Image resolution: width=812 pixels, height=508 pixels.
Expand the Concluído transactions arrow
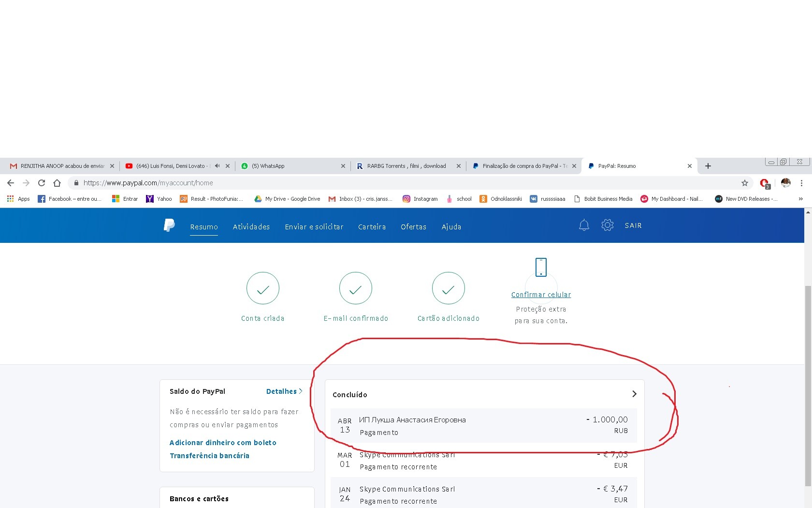point(634,394)
